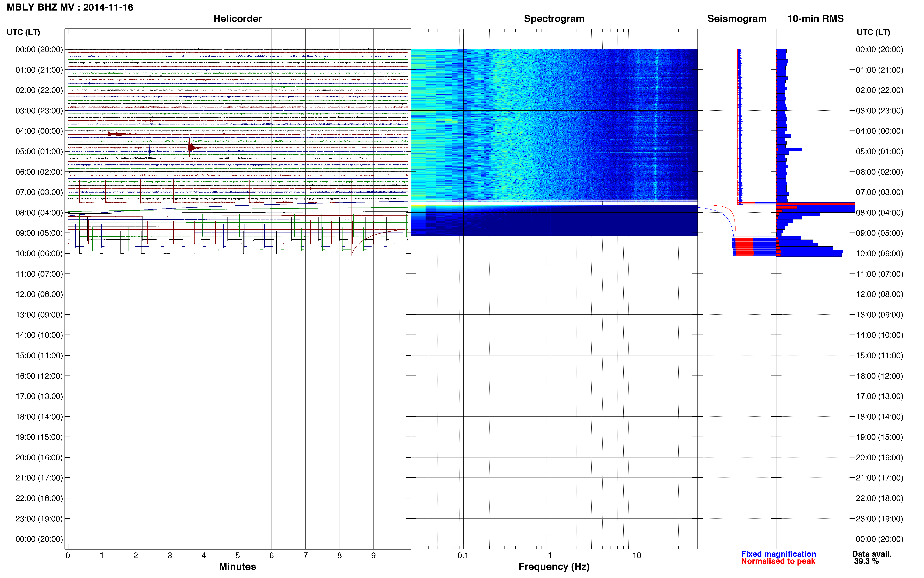The height and width of the screenshot is (578, 924).
Task: Click left axis label '08:00 (04:00)'
Action: coord(39,213)
